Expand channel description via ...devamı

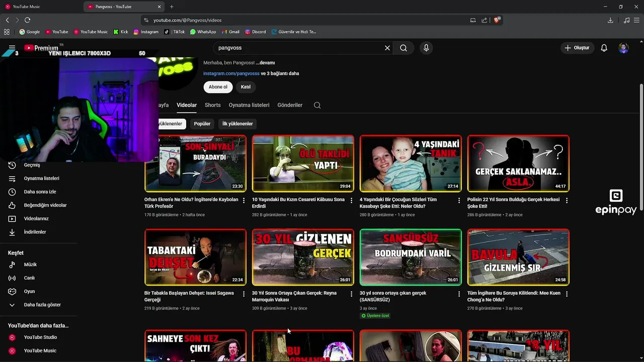[265, 63]
